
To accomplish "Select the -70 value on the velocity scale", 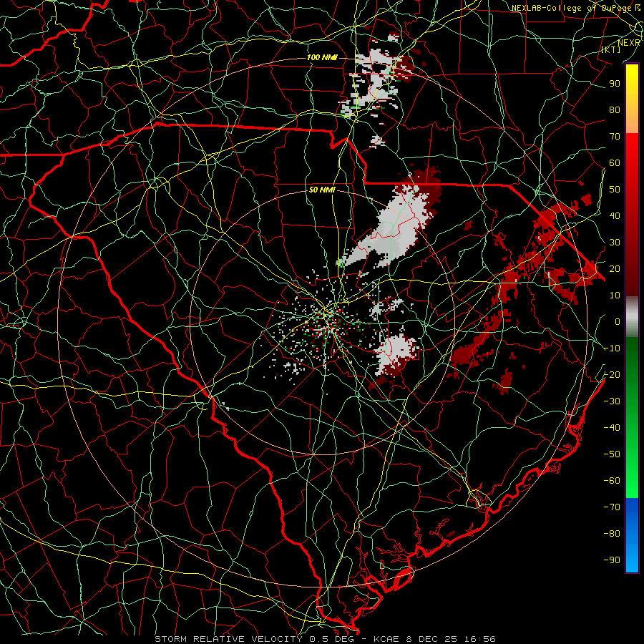I will click(x=612, y=507).
